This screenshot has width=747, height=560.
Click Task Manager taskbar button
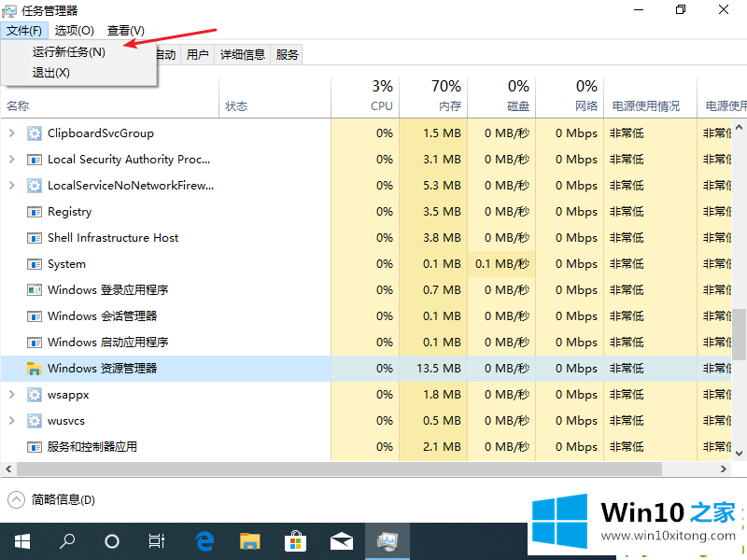coord(388,541)
